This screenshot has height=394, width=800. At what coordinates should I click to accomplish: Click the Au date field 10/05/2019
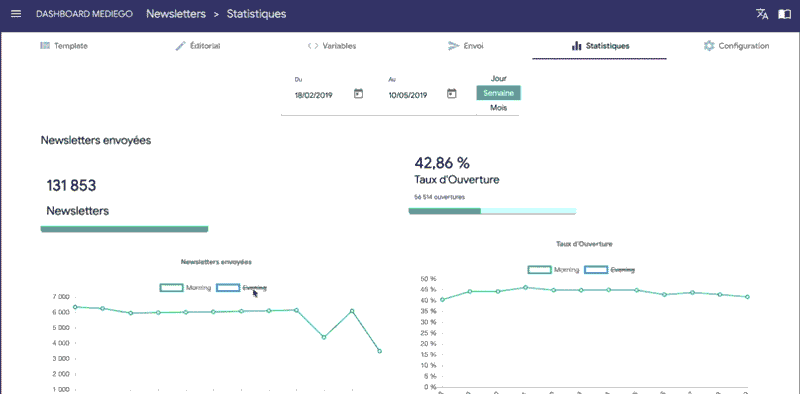408,95
